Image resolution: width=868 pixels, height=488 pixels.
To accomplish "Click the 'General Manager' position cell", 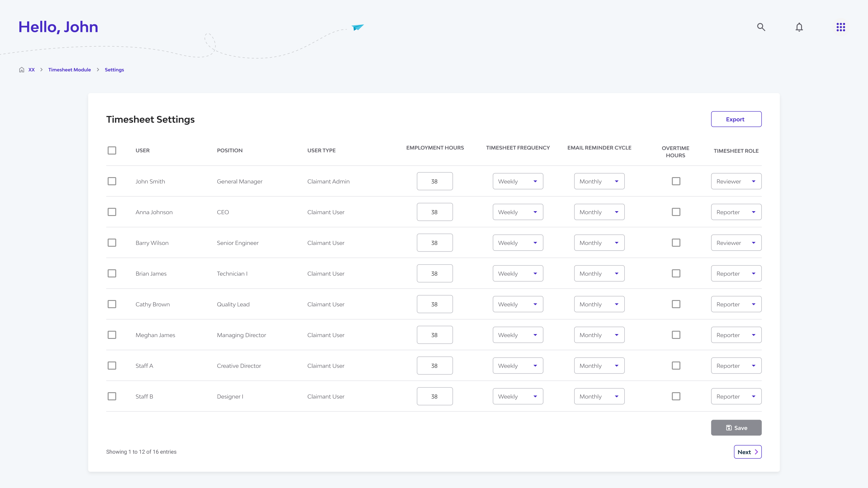I will (240, 181).
